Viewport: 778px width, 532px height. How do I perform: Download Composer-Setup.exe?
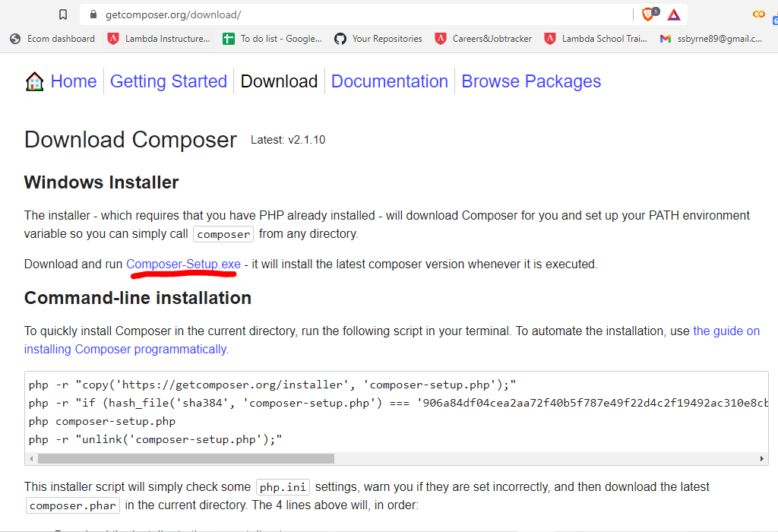(x=183, y=264)
